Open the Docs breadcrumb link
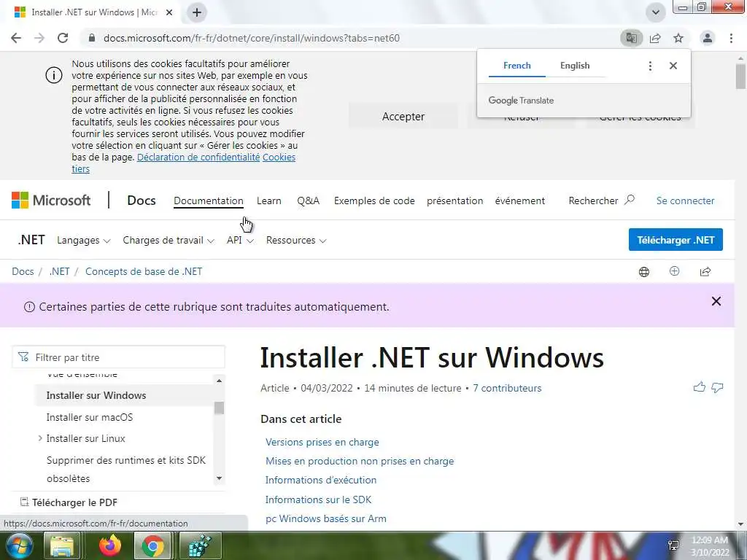 pyautogui.click(x=23, y=271)
